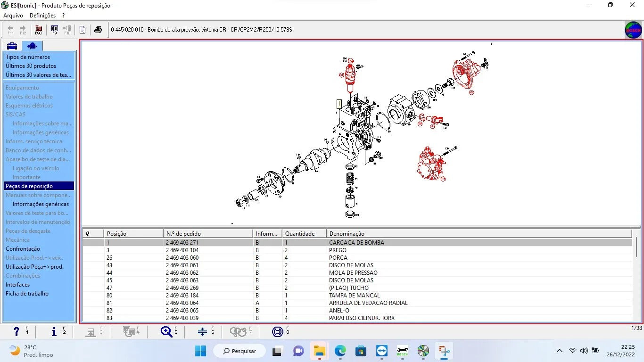
Task: Open TeamViewer from the Windows taskbar
Action: [x=381, y=351]
